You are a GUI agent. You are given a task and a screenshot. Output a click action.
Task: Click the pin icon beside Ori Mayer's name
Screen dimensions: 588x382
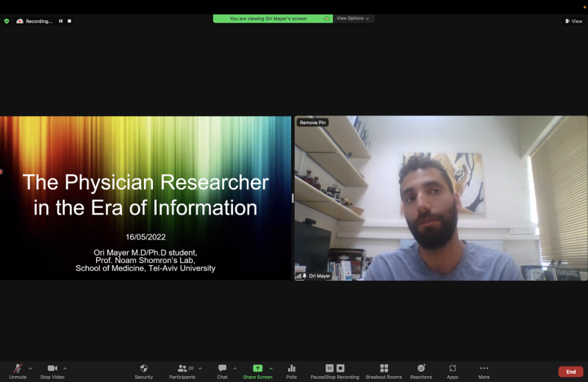pos(304,276)
